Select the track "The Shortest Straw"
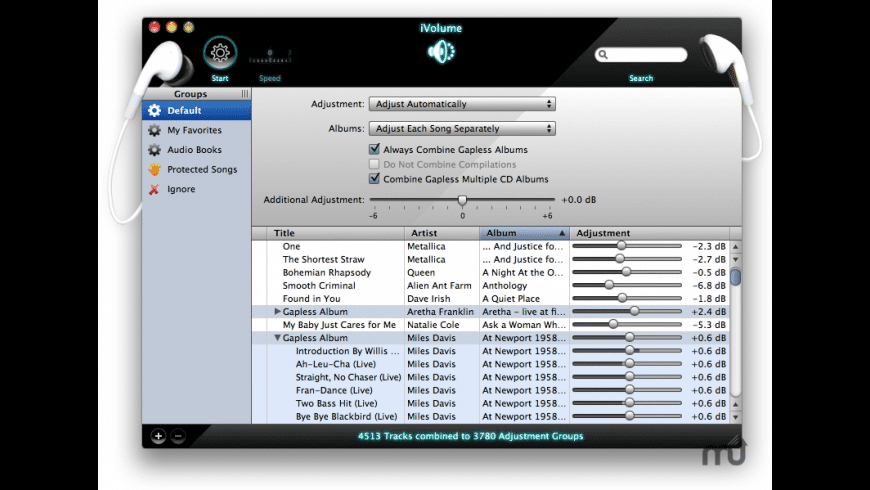Screen dimensions: 870x490 pyautogui.click(x=323, y=259)
